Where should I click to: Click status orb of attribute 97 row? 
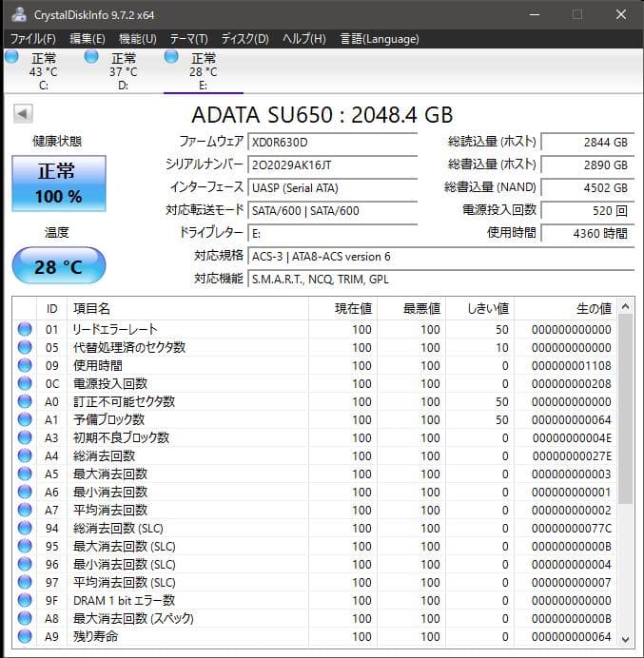(x=25, y=582)
